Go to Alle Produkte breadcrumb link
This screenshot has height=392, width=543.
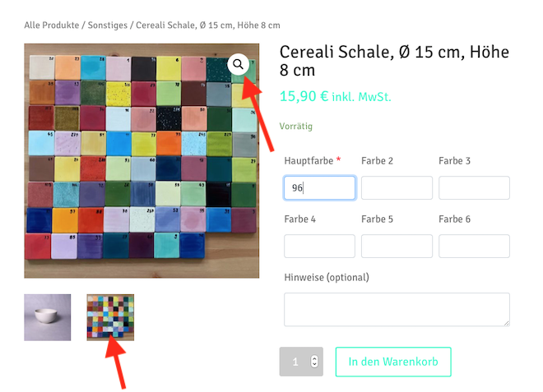click(x=52, y=25)
